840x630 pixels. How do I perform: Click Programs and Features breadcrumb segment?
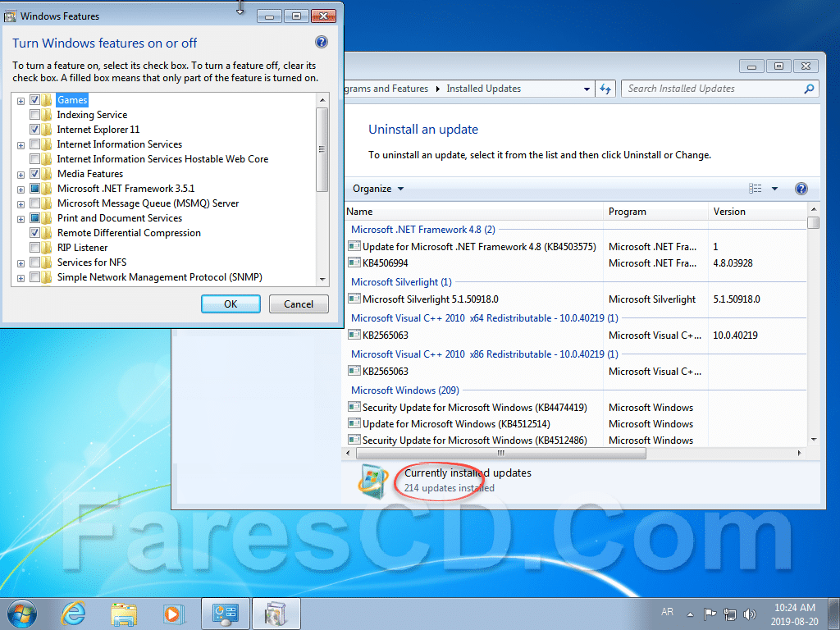[386, 89]
